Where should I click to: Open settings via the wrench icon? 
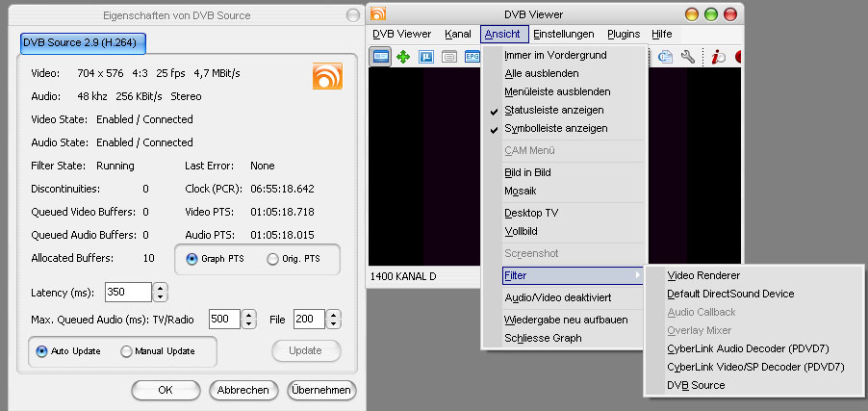(688, 57)
